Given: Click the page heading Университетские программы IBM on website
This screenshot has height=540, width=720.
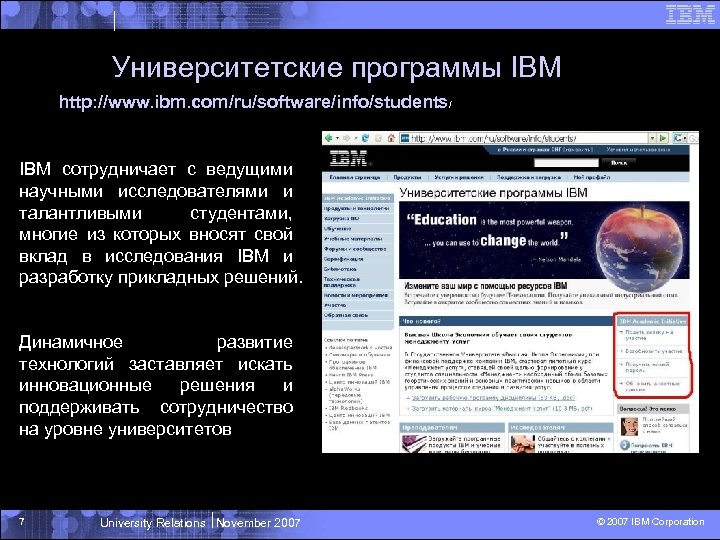Looking at the screenshot, I should click(493, 193).
